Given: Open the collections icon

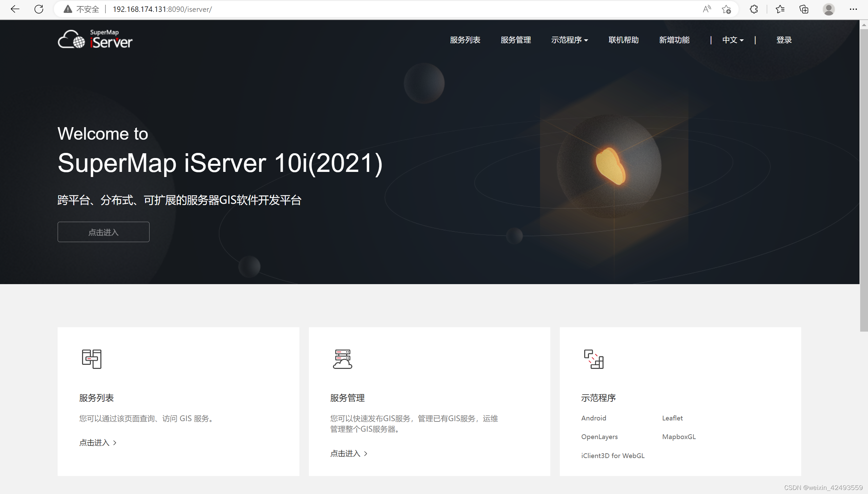Looking at the screenshot, I should pos(804,9).
